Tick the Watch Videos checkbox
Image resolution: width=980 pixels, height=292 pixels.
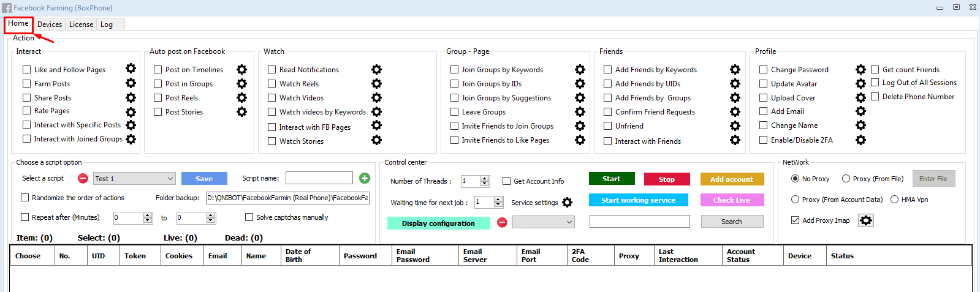point(272,97)
